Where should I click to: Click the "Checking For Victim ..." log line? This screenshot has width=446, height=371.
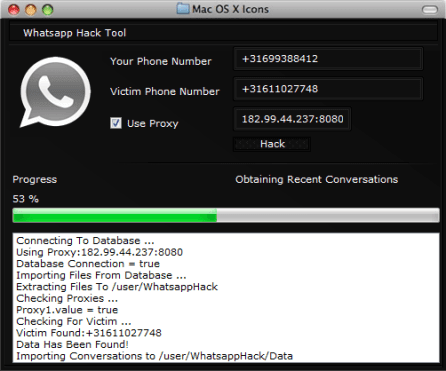click(x=74, y=321)
